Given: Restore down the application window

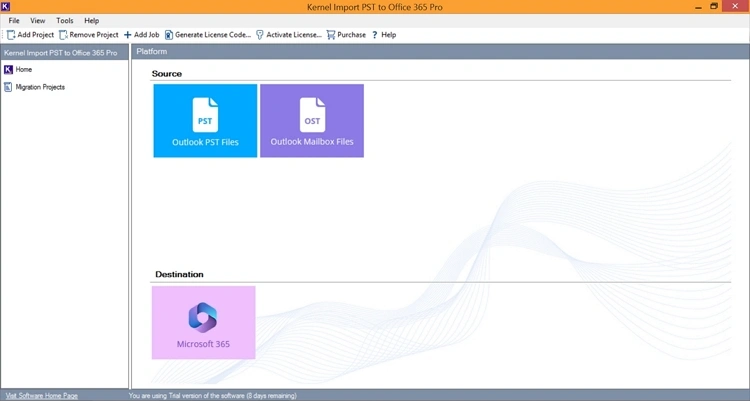Looking at the screenshot, I should coord(714,6).
